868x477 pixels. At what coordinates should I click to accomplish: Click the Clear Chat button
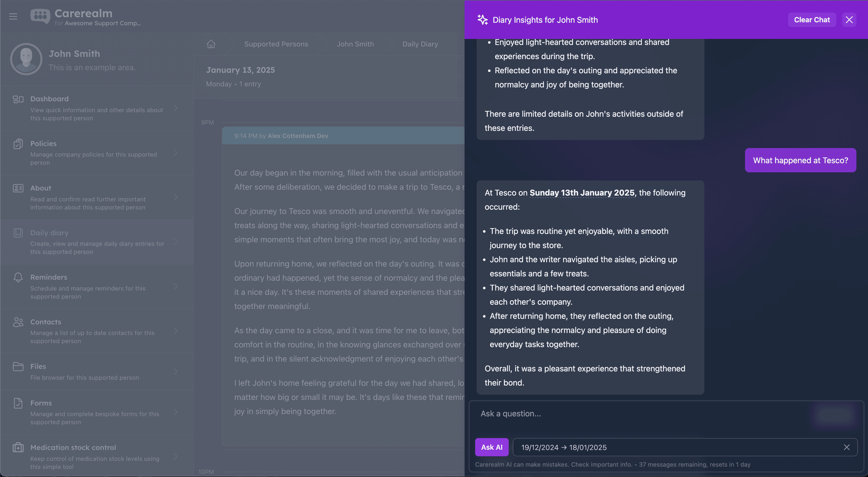click(812, 19)
